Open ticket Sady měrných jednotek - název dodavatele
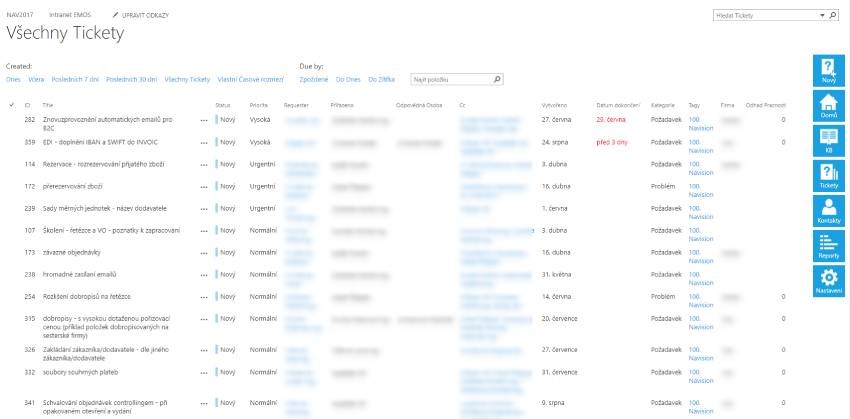 pyautogui.click(x=105, y=209)
